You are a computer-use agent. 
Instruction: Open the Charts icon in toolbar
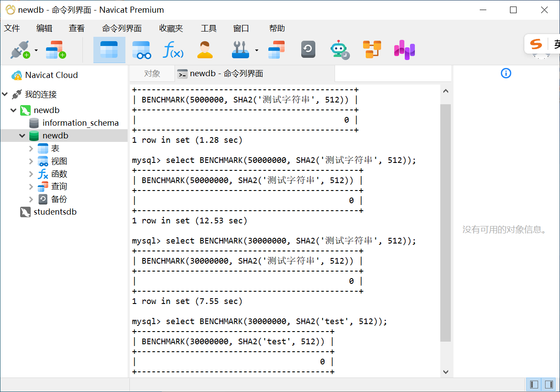(404, 50)
